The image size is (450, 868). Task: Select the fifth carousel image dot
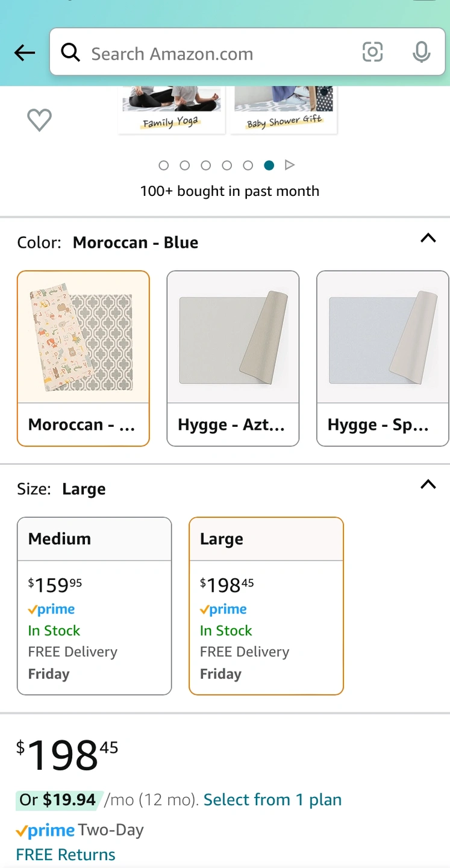pyautogui.click(x=248, y=165)
